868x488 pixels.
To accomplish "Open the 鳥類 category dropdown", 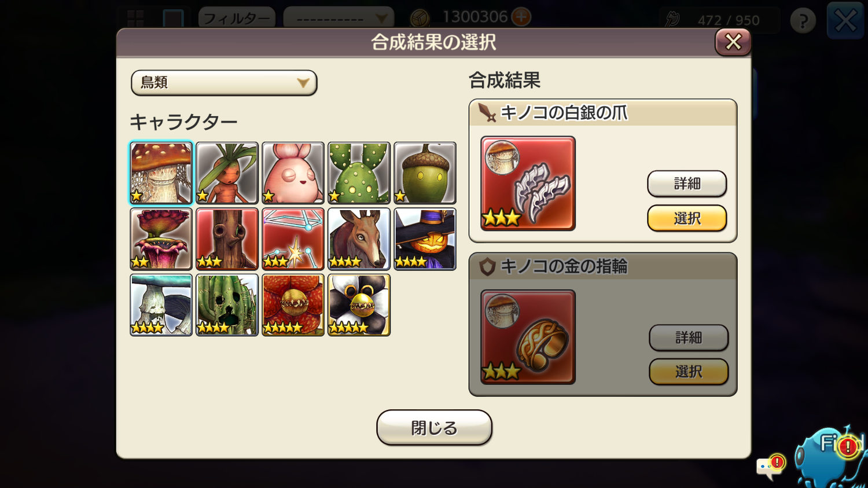I will tap(224, 83).
